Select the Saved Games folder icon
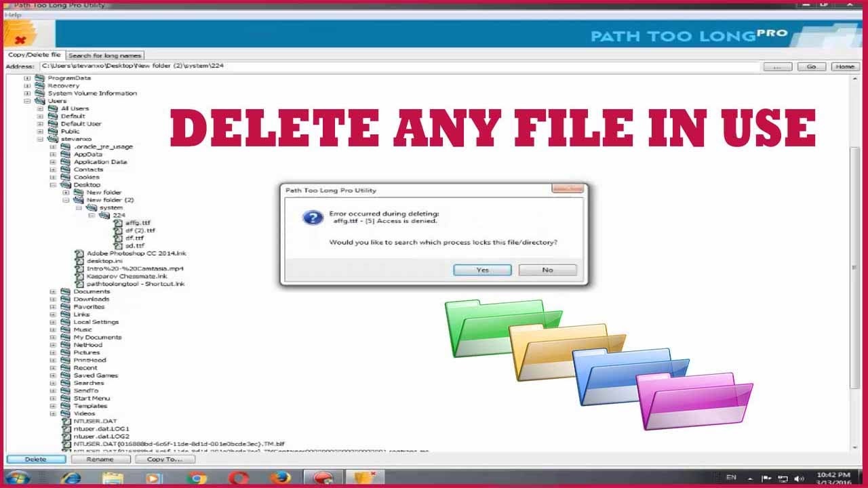 pyautogui.click(x=66, y=375)
